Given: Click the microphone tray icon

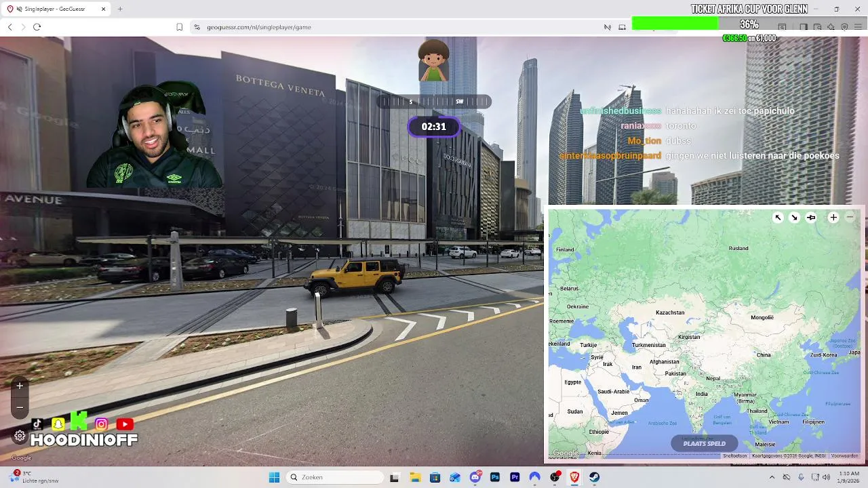Looking at the screenshot, I should [x=801, y=477].
